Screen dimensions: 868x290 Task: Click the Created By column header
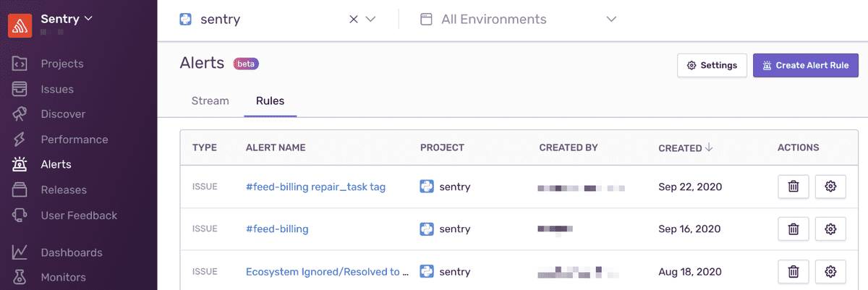point(569,148)
